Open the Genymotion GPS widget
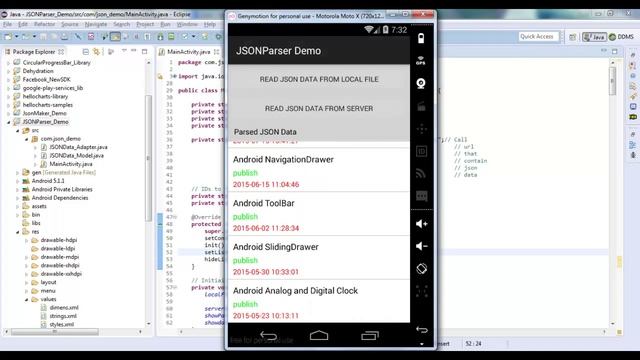The width and height of the screenshot is (640, 360). click(x=421, y=60)
